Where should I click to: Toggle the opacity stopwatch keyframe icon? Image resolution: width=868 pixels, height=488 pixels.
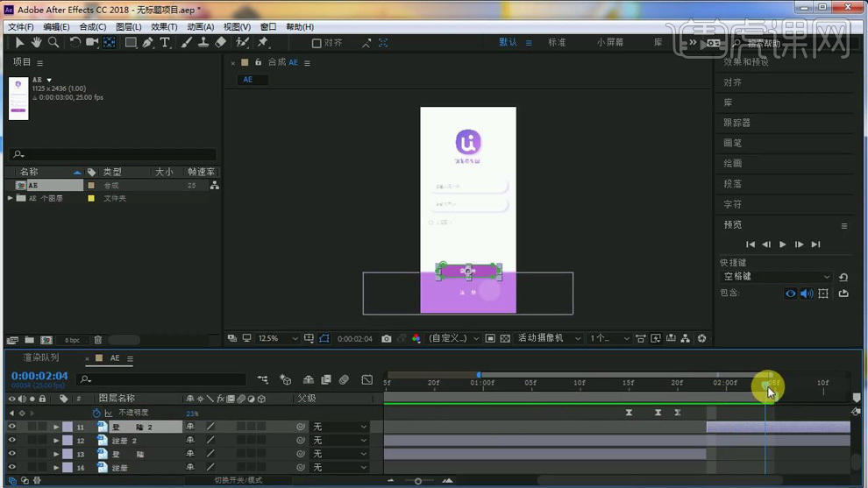pyautogui.click(x=96, y=413)
